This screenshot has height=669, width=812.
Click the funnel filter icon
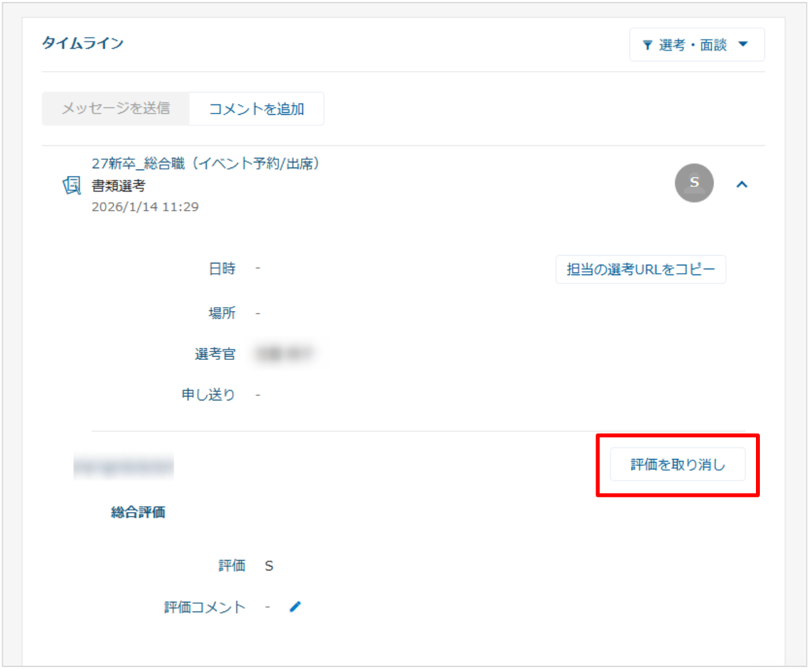coord(647,45)
